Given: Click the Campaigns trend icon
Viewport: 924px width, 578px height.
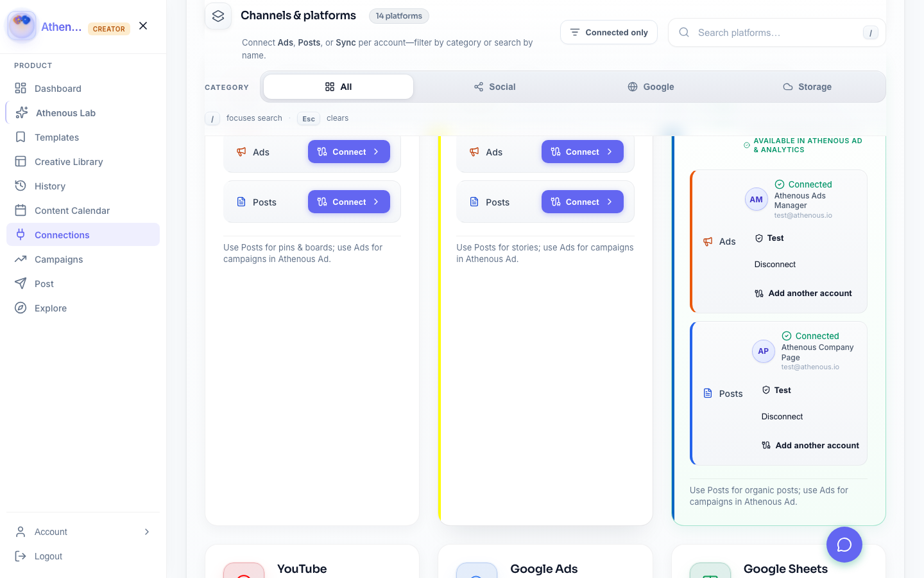Looking at the screenshot, I should pos(21,259).
